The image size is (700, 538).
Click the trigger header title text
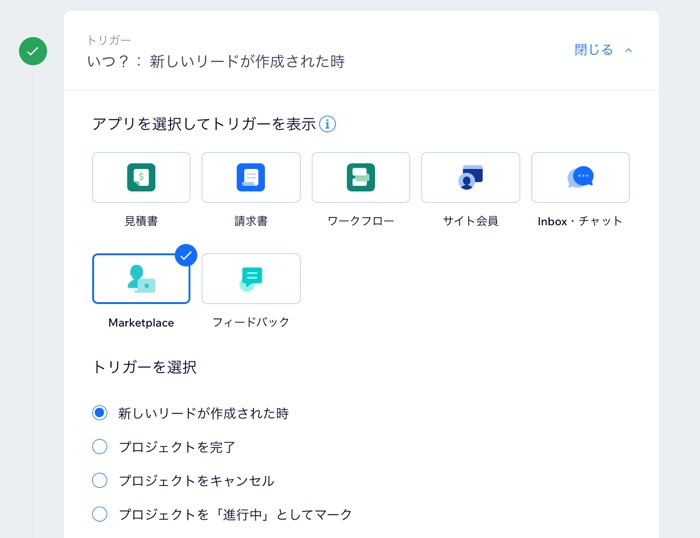tap(216, 61)
